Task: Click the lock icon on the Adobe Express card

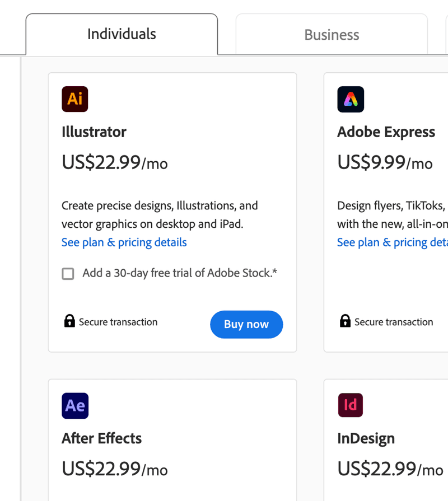Action: tap(345, 321)
